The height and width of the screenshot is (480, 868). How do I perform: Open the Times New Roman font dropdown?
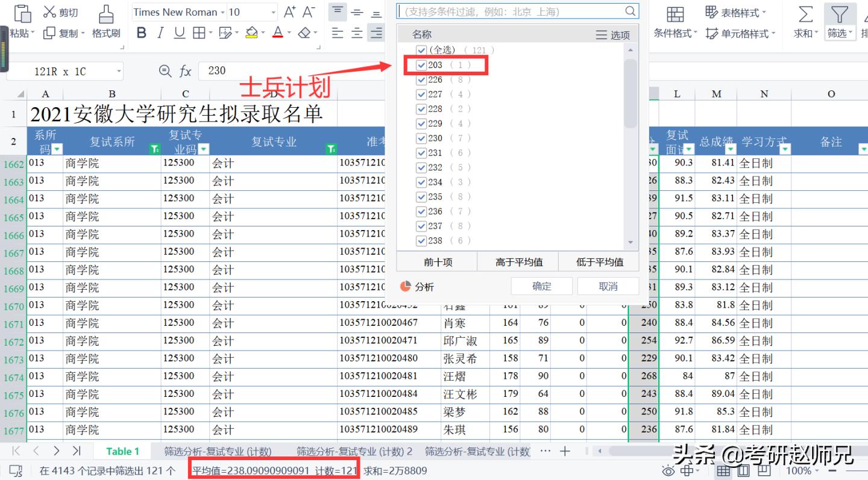pos(179,12)
